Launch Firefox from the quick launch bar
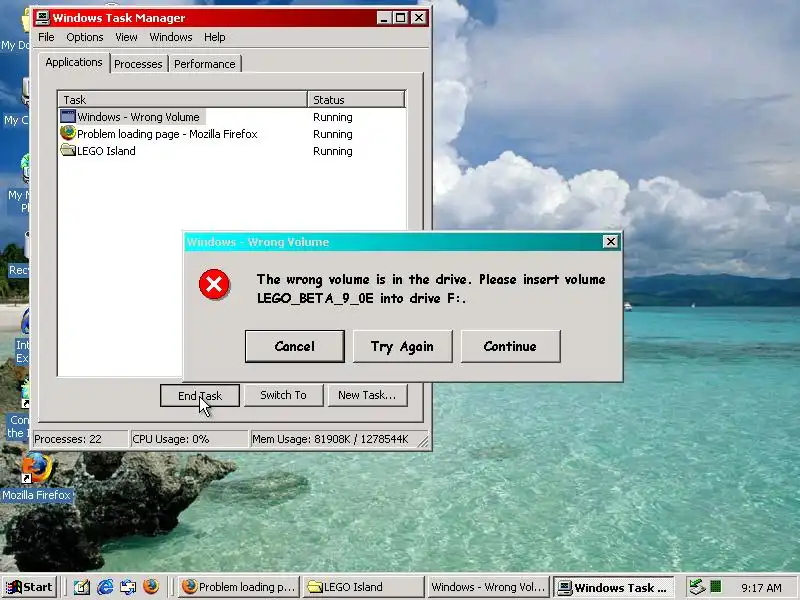This screenshot has width=800, height=600. pos(151,587)
